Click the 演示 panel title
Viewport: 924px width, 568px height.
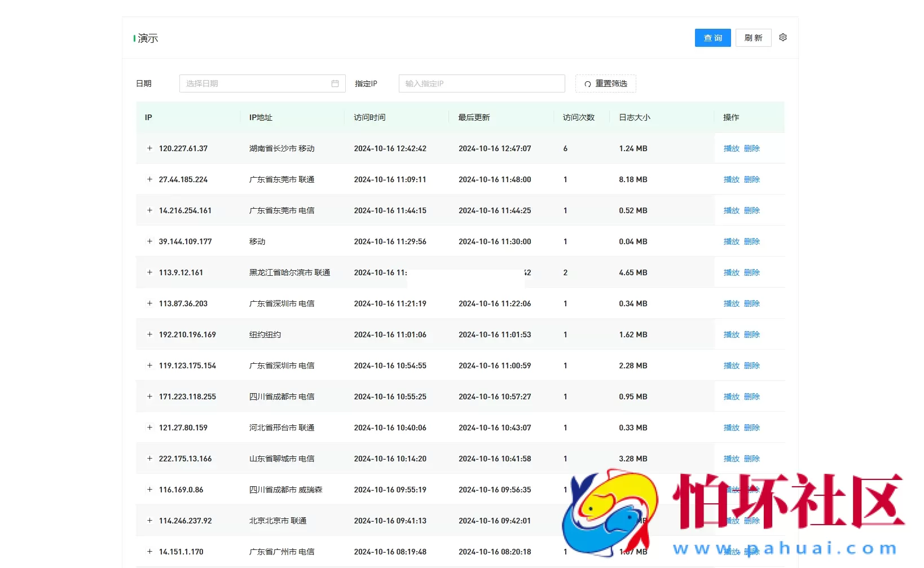pyautogui.click(x=148, y=38)
